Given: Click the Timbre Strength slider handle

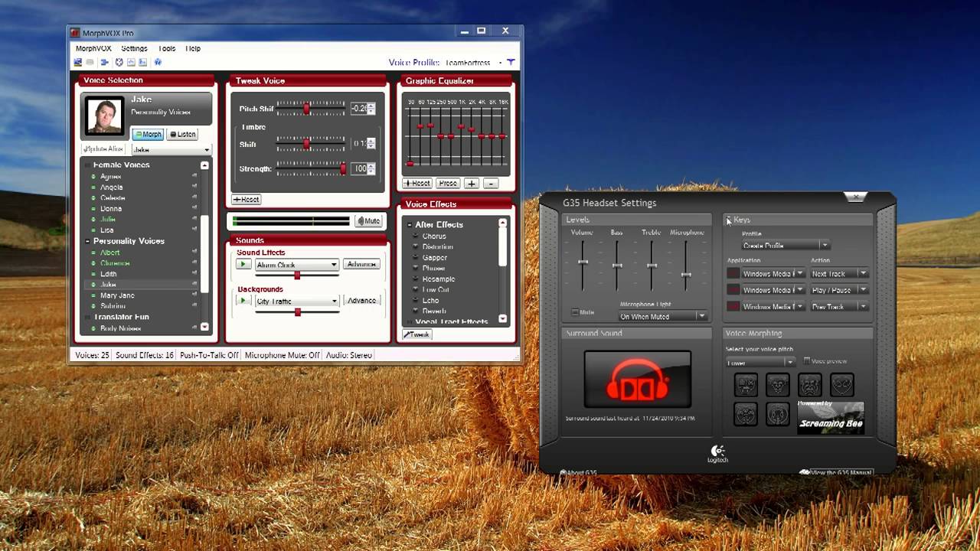Looking at the screenshot, I should (343, 168).
